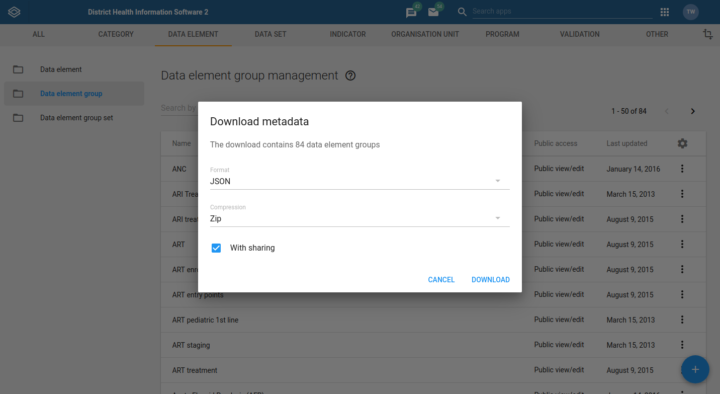Click the Download button
Viewport: 720px width, 394px height.
coord(490,280)
